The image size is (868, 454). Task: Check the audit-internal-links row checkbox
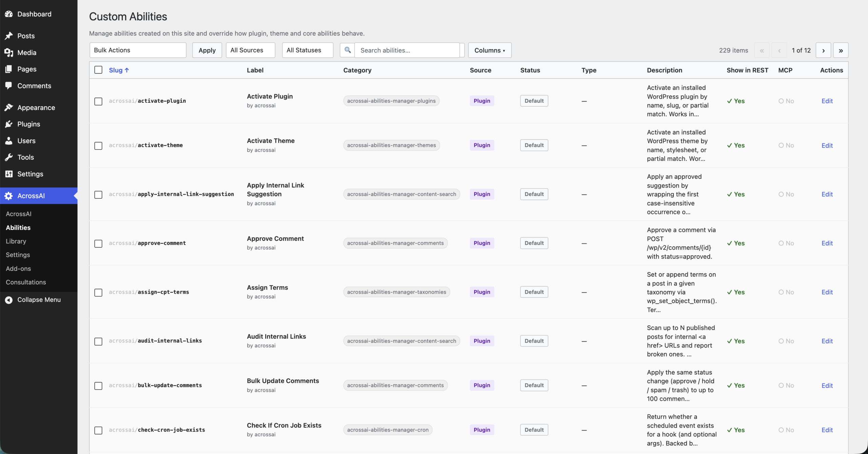tap(98, 341)
